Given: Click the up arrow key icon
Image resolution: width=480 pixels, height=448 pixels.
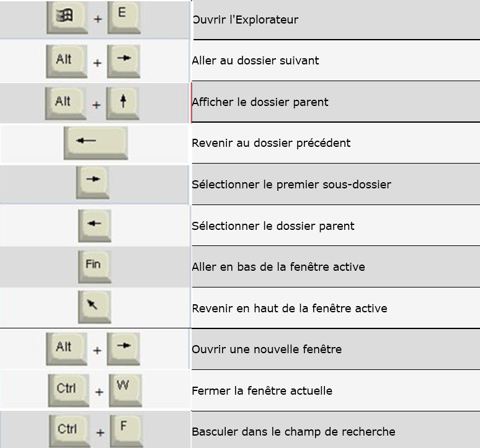Looking at the screenshot, I should pyautogui.click(x=123, y=103).
